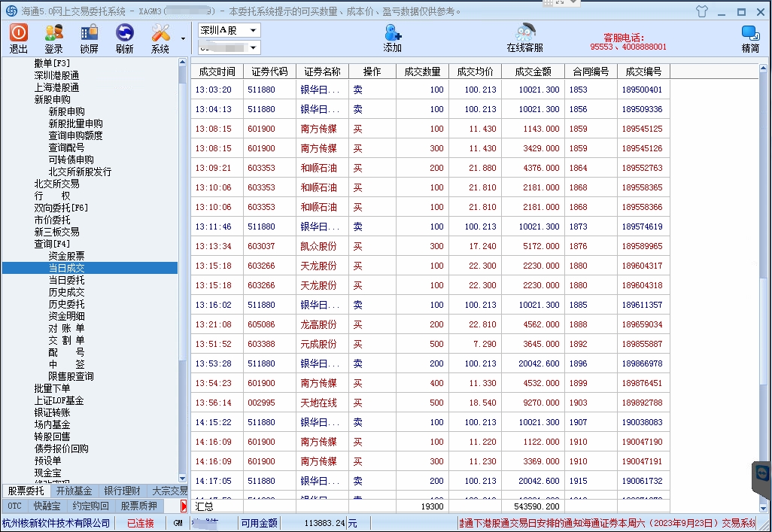Screen dimensions: 772x532
Task: Open dropdown arrow beside 系统 icon
Action: click(183, 38)
